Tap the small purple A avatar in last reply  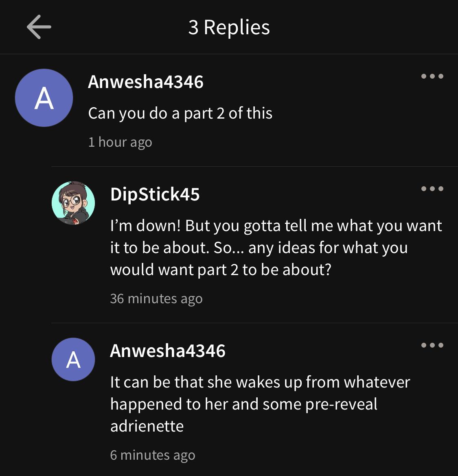pos(73,359)
